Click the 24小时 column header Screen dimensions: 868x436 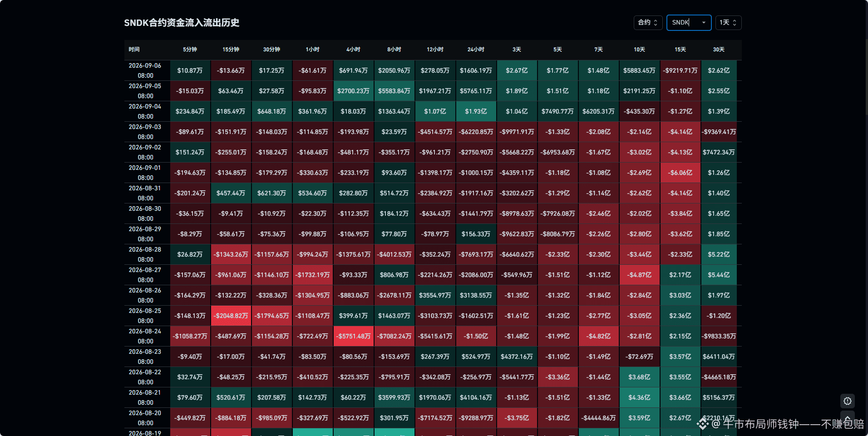point(476,50)
